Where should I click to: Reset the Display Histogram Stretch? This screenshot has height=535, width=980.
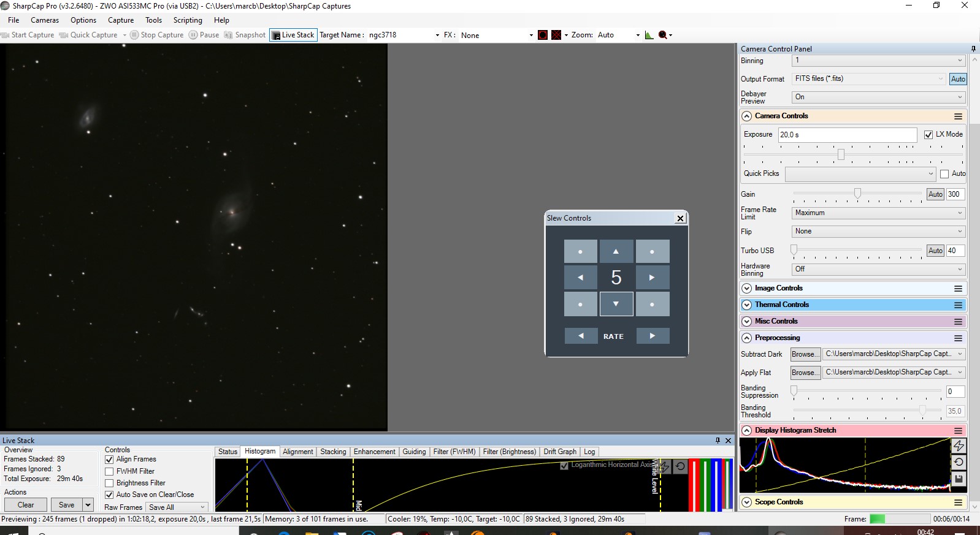point(959,462)
